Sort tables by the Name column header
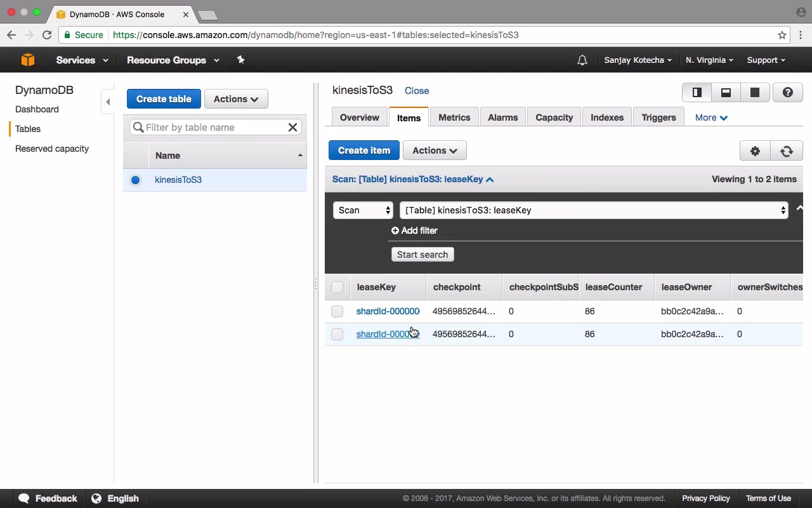 pos(227,156)
